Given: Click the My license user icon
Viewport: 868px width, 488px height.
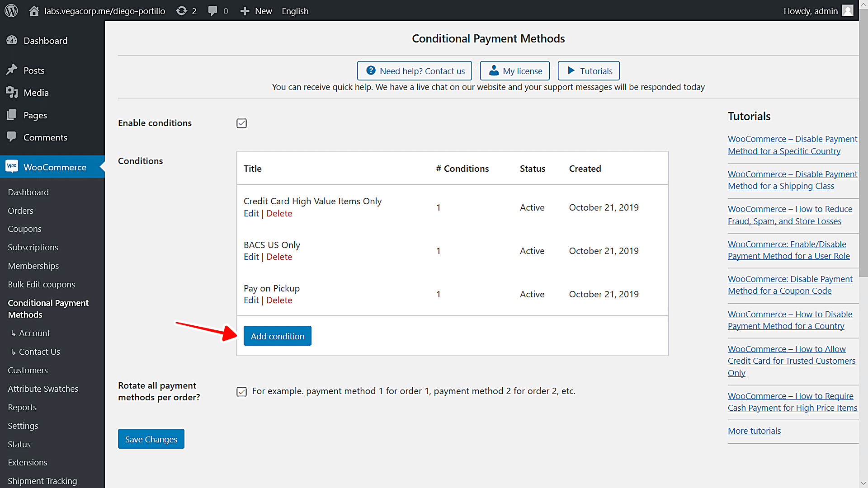Looking at the screenshot, I should [494, 70].
